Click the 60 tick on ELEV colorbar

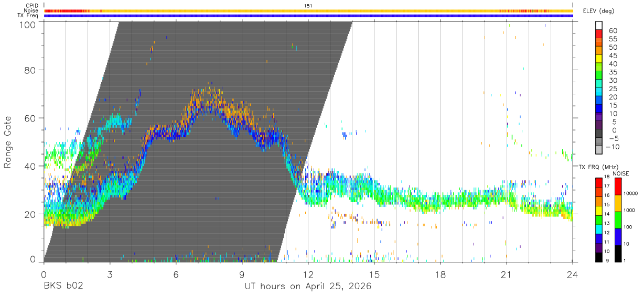(613, 30)
